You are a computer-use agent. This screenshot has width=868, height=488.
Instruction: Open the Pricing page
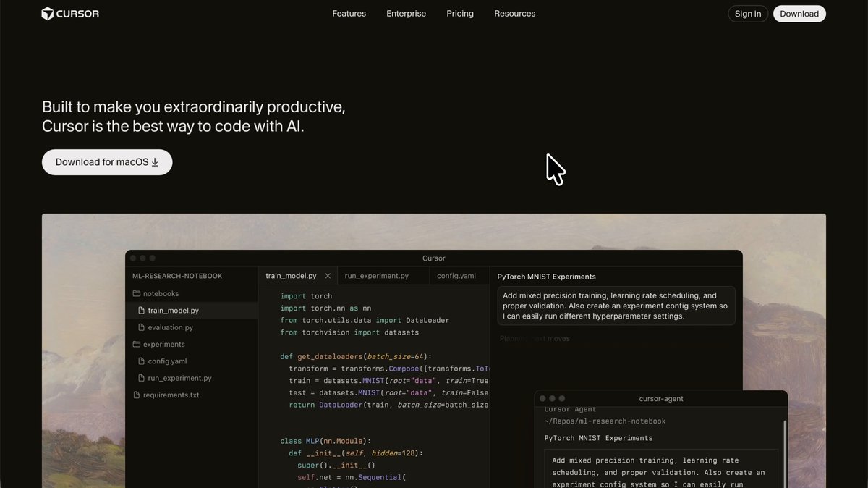click(x=459, y=13)
